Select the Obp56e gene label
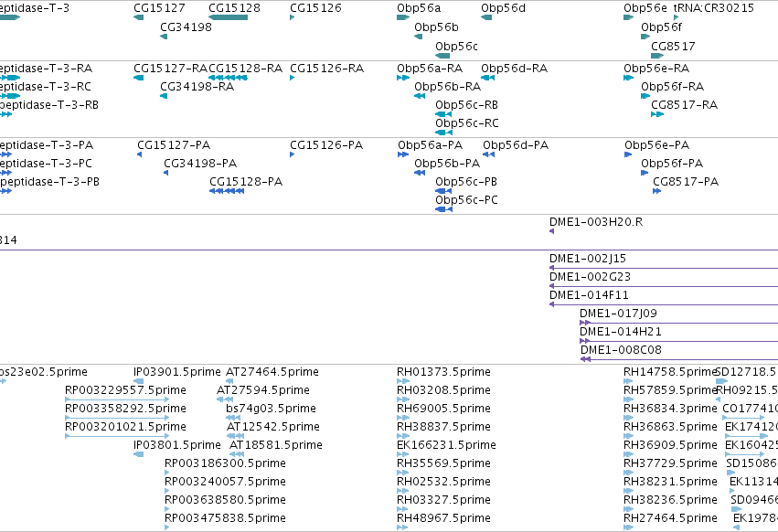 645,8
